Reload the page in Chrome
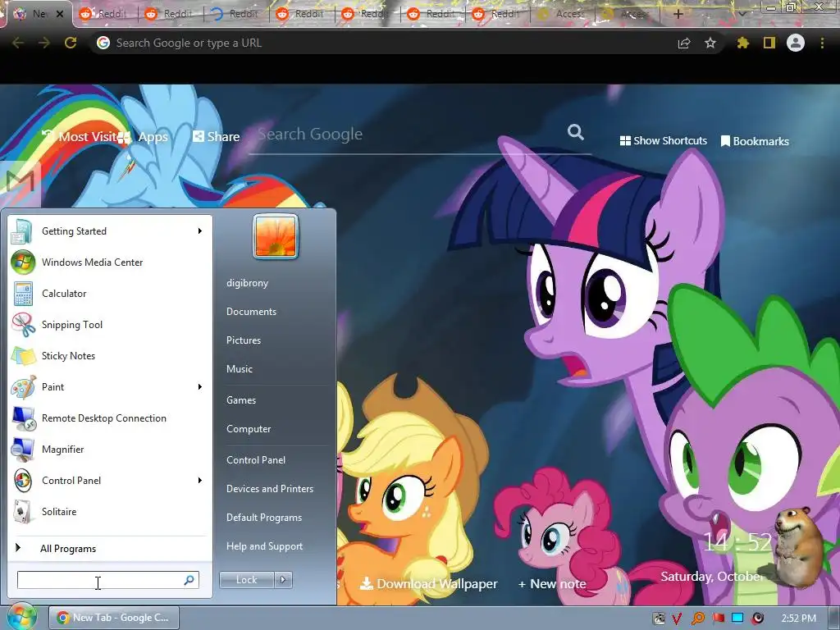Image resolution: width=840 pixels, height=630 pixels. pos(71,43)
